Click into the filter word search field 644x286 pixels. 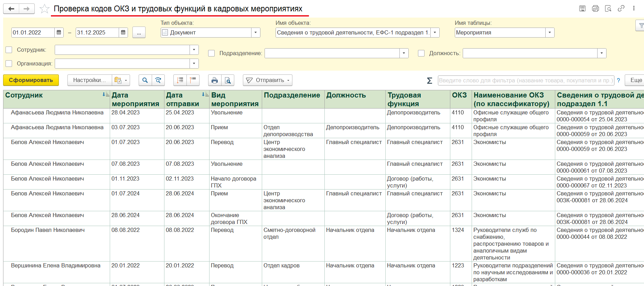(x=526, y=80)
